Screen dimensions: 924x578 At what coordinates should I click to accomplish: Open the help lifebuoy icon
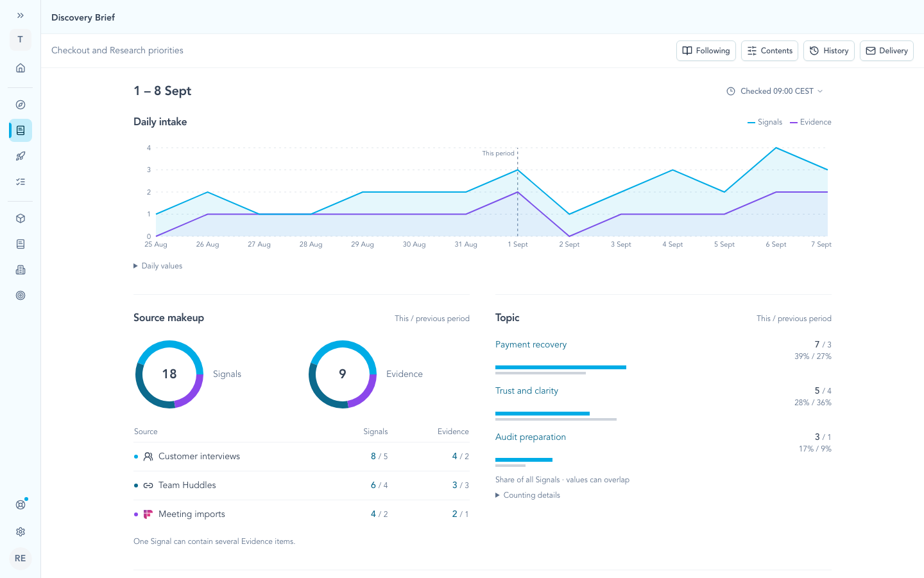[21, 505]
